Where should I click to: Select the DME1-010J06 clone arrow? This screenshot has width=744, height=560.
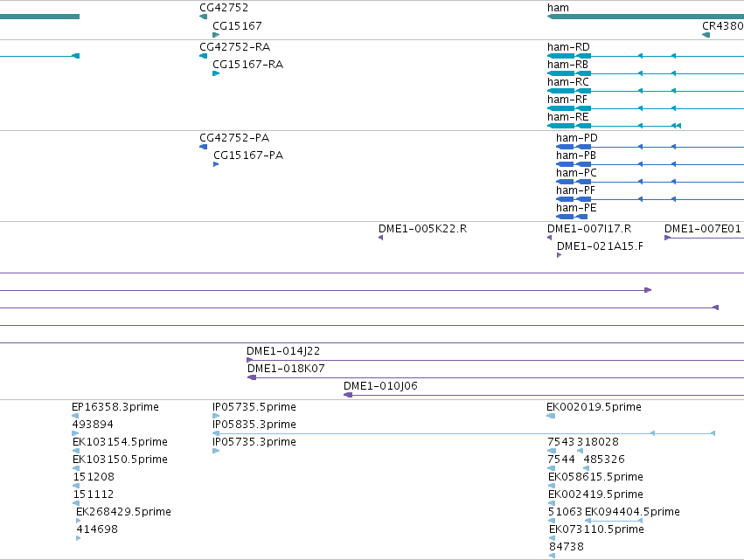(x=348, y=395)
